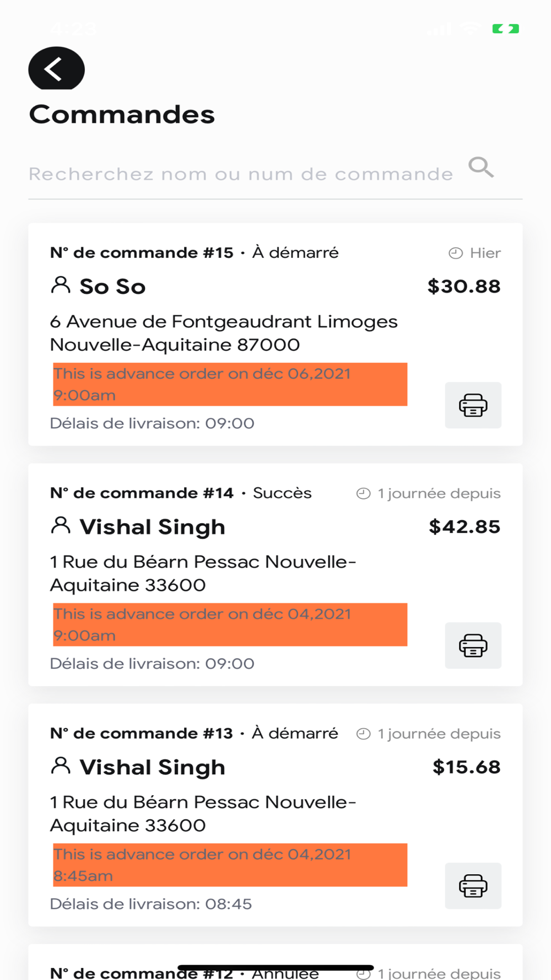This screenshot has width=551, height=980.
Task: Open order #15 card for So So
Action: [x=275, y=335]
